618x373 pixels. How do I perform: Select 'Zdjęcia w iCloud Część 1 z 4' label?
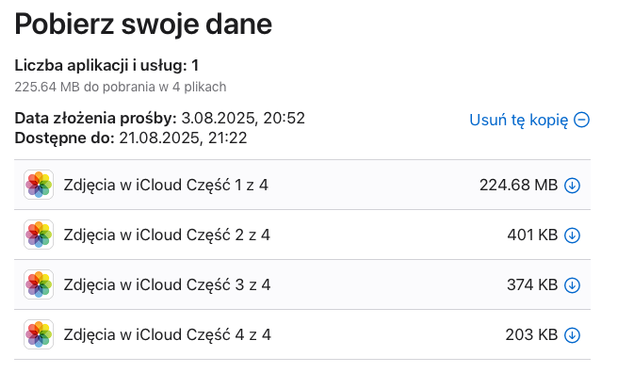(x=166, y=185)
